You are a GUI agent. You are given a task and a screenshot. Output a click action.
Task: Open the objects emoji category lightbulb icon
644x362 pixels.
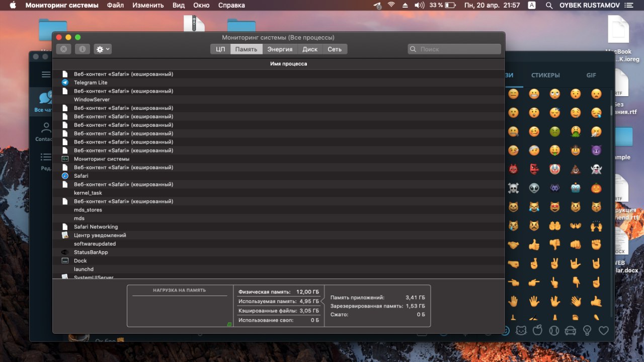click(587, 331)
